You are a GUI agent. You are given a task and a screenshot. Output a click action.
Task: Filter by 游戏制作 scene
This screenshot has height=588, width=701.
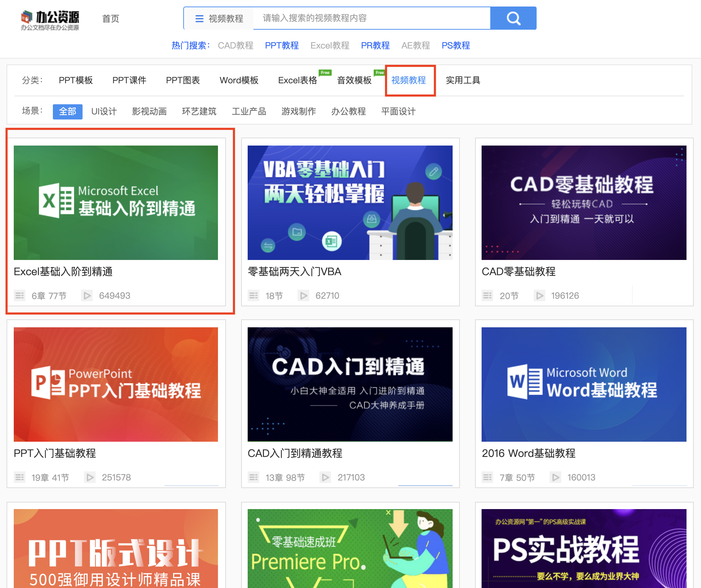[299, 112]
